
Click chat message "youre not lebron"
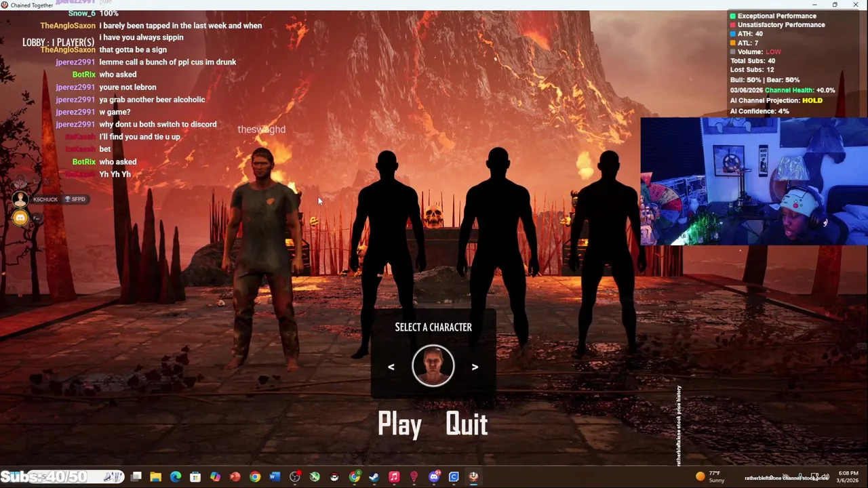tap(127, 87)
